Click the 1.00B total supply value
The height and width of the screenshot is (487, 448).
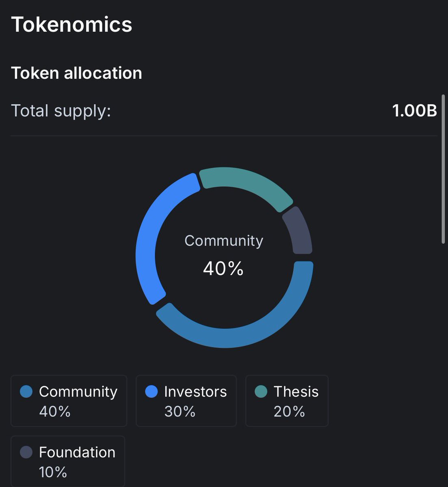tap(414, 111)
